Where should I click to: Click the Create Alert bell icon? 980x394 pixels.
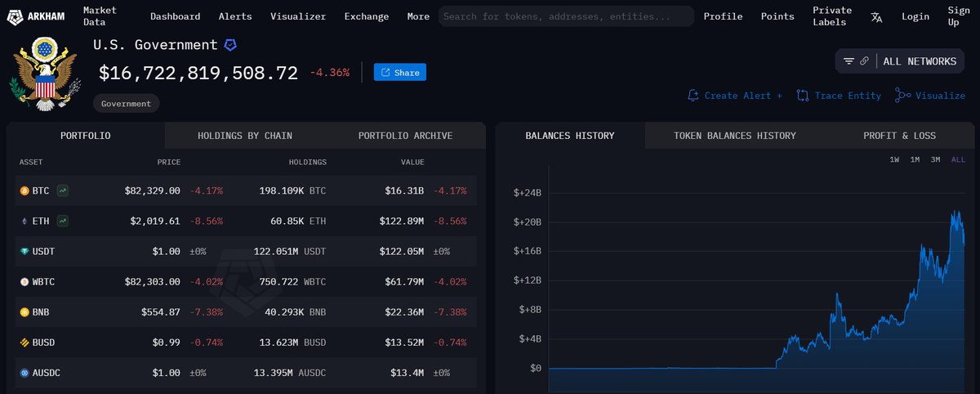tap(693, 96)
